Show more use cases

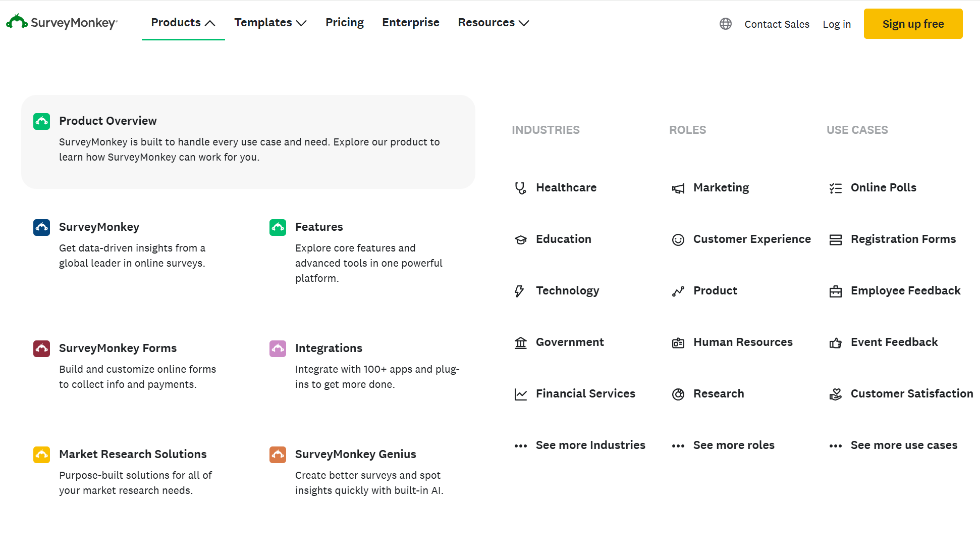904,445
